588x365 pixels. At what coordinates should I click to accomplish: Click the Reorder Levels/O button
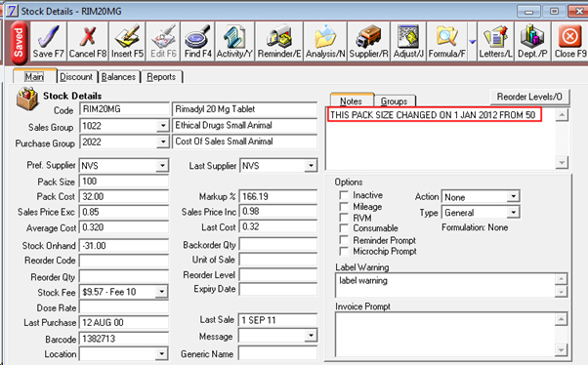(529, 97)
